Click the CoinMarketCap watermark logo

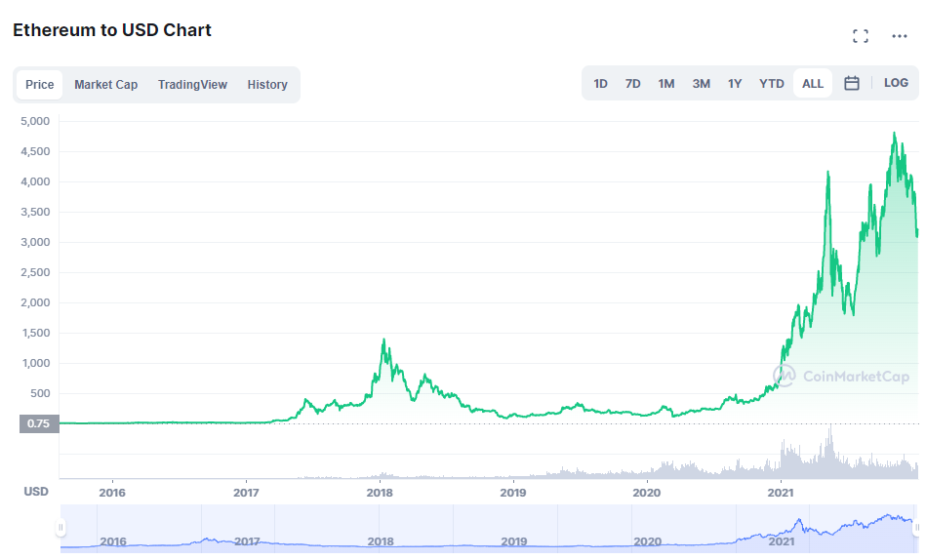pyautogui.click(x=841, y=376)
